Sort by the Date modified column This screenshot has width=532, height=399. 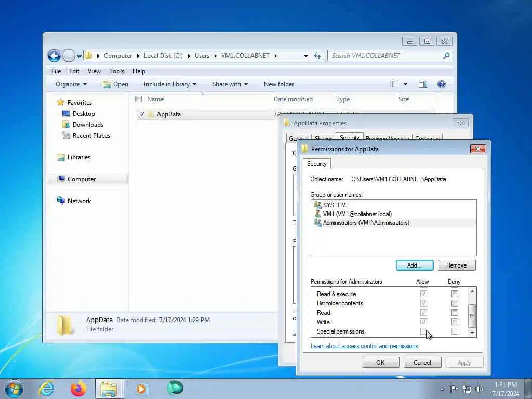click(x=293, y=99)
